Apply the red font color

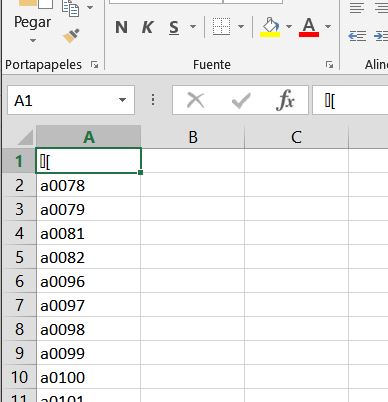(x=309, y=27)
